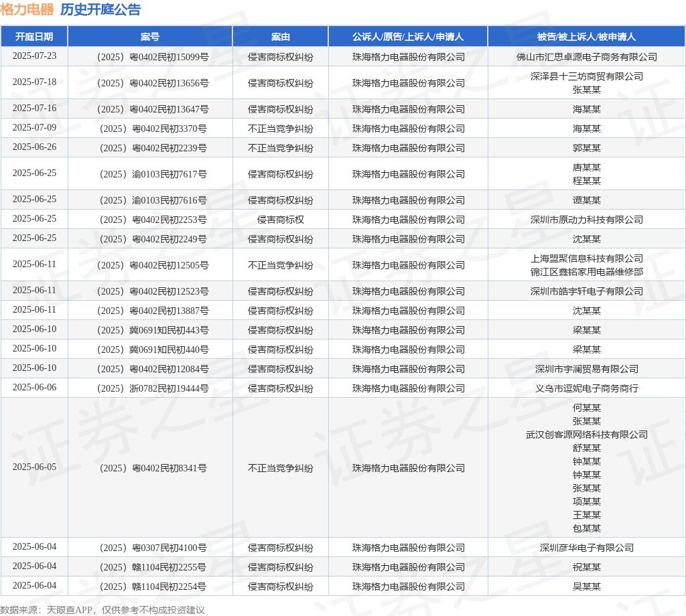Click the 历史开庭公告 heading
The height and width of the screenshot is (616, 686).
pos(100,9)
